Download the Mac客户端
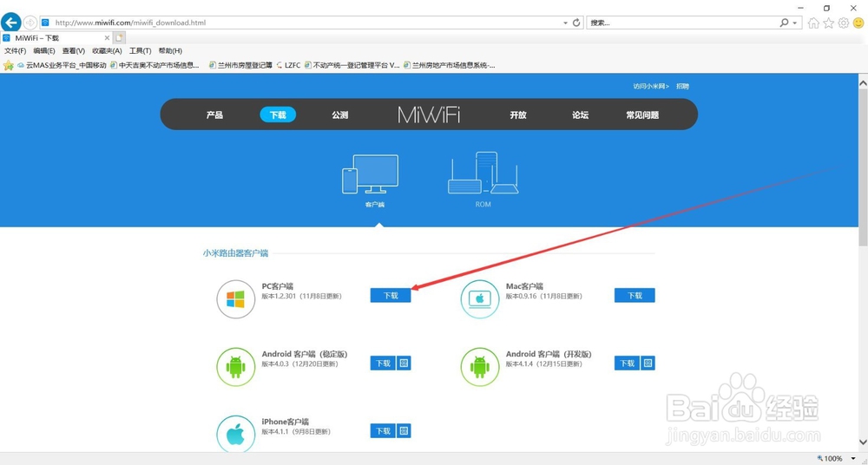The height and width of the screenshot is (465, 868). pos(635,295)
